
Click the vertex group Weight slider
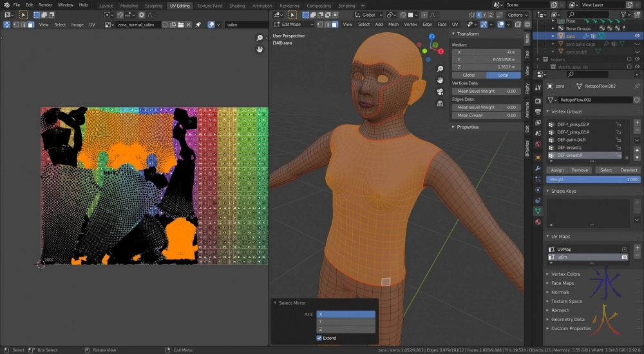[x=592, y=180]
